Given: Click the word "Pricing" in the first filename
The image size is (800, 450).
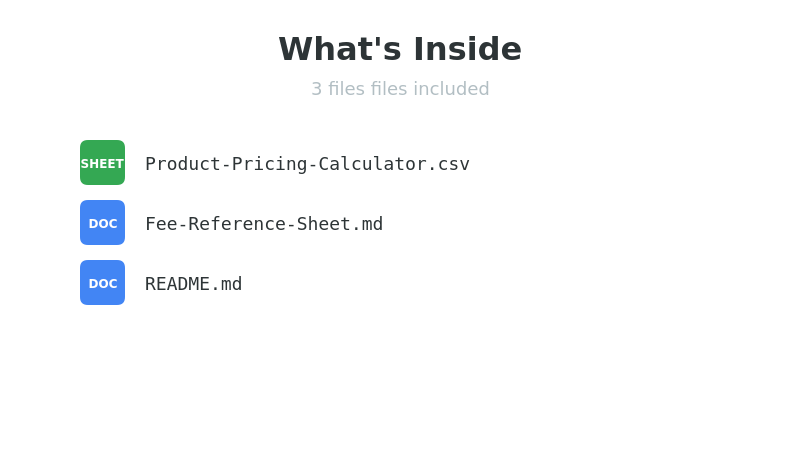Looking at the screenshot, I should 269,164.
